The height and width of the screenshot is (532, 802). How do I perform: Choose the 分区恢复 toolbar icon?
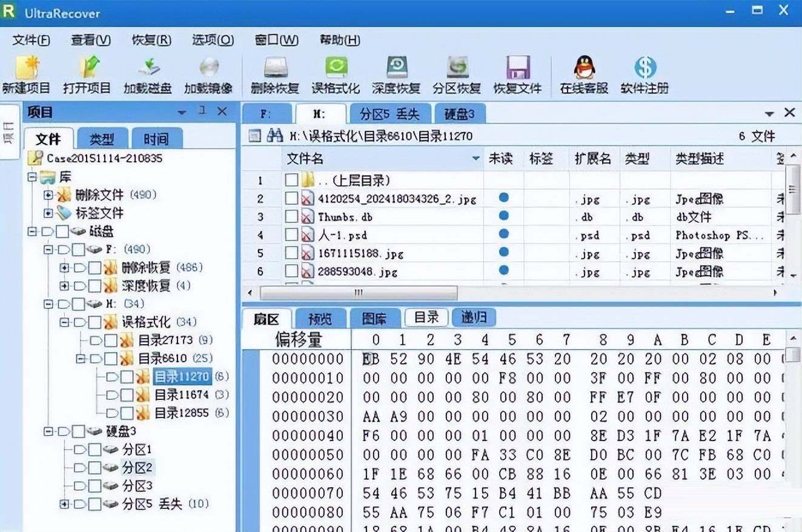click(x=457, y=68)
